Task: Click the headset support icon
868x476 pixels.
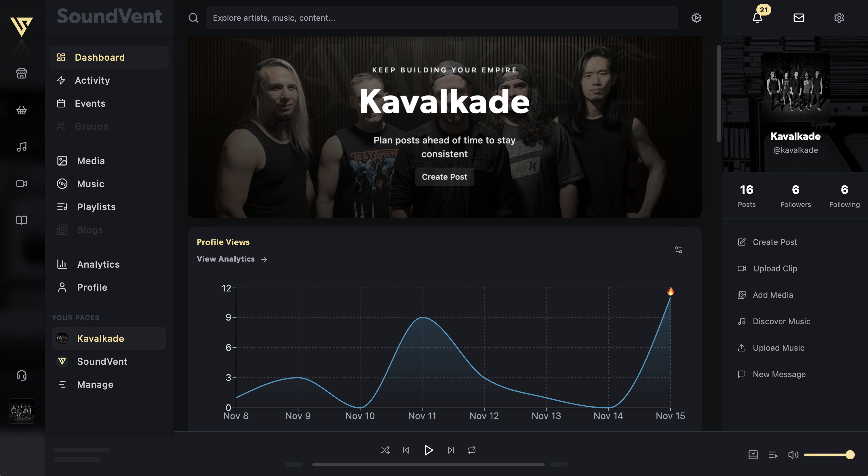Action: coord(22,375)
